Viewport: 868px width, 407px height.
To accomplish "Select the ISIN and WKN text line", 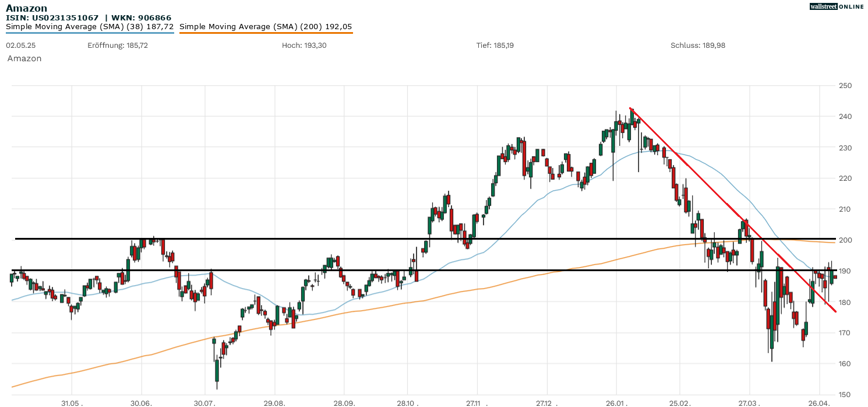I will (x=80, y=17).
